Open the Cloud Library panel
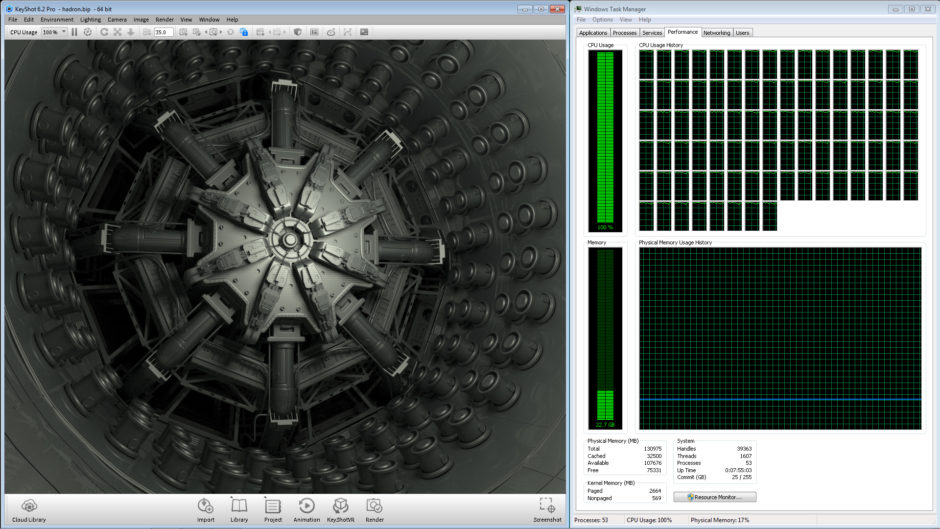The image size is (940, 529). (29, 509)
